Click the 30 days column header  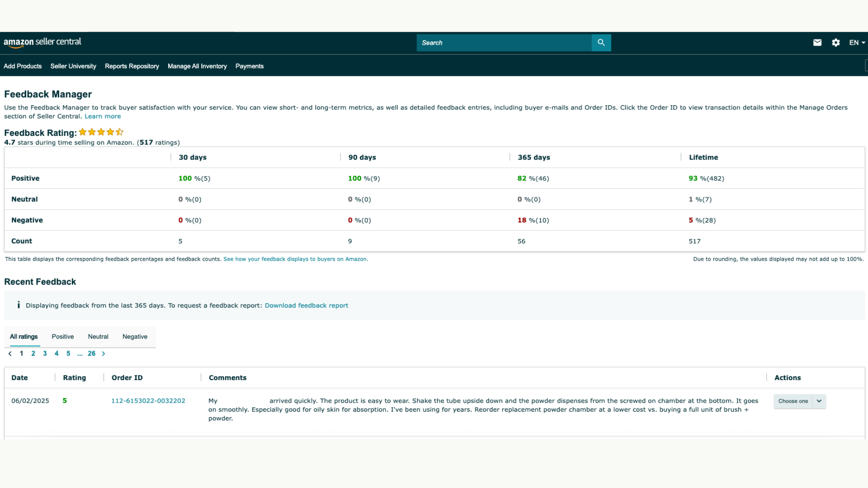coord(193,157)
